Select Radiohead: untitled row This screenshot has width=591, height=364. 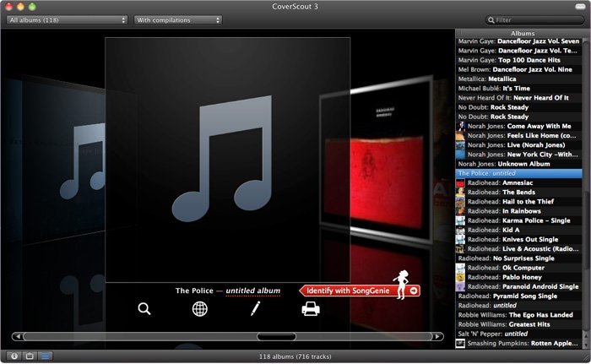pos(518,305)
